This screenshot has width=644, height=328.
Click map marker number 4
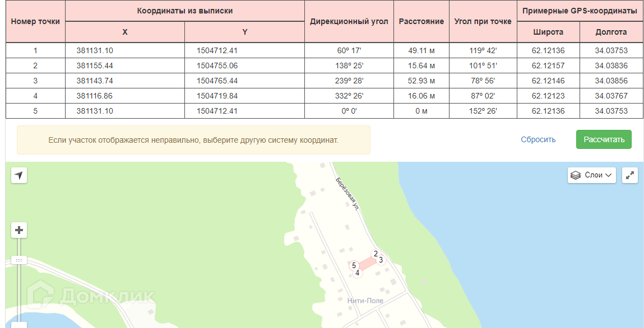(x=358, y=273)
